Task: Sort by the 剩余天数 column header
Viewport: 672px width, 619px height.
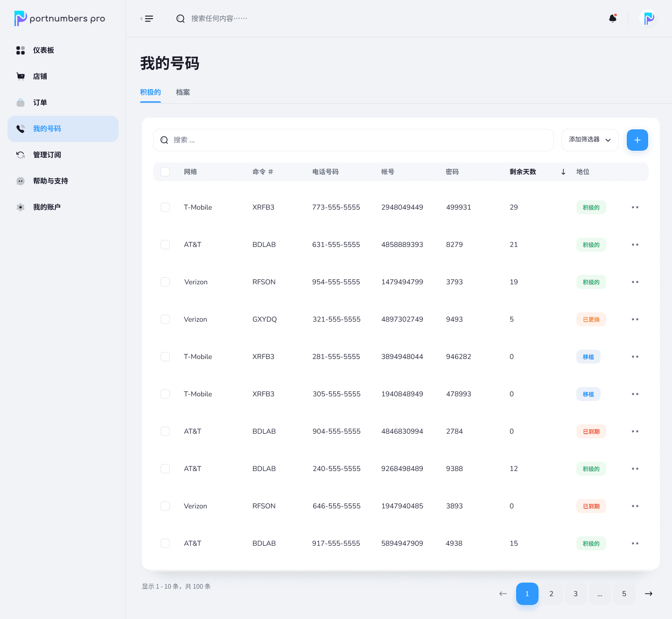Action: 523,172
